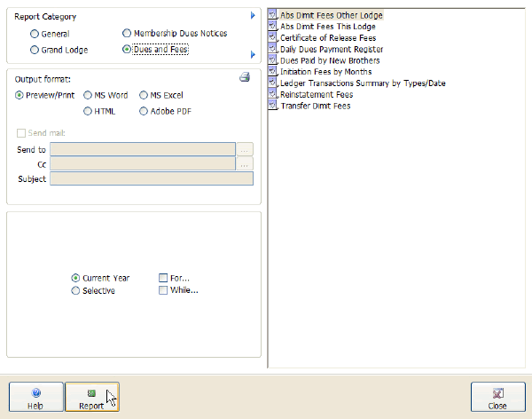Run the report with Report button
This screenshot has width=532, height=419.
point(91,398)
